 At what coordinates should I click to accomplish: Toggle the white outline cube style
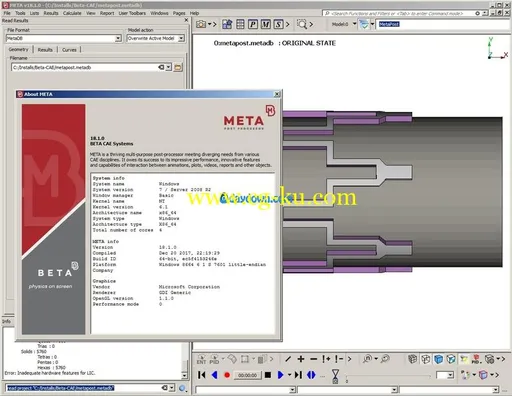425,359
